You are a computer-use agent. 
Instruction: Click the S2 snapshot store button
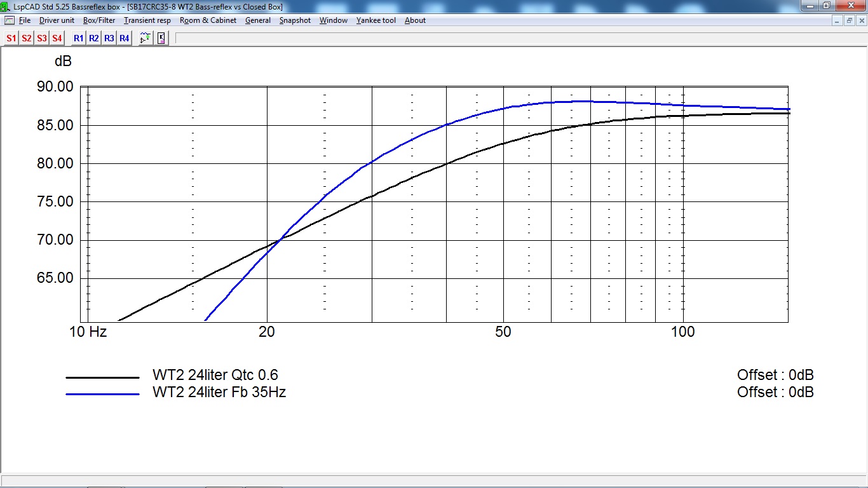pyautogui.click(x=26, y=38)
